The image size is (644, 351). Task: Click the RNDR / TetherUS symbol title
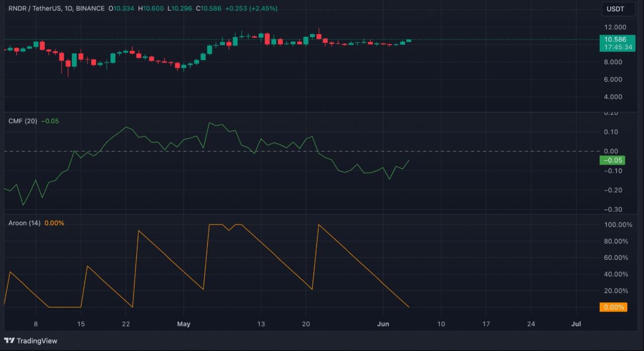point(34,9)
